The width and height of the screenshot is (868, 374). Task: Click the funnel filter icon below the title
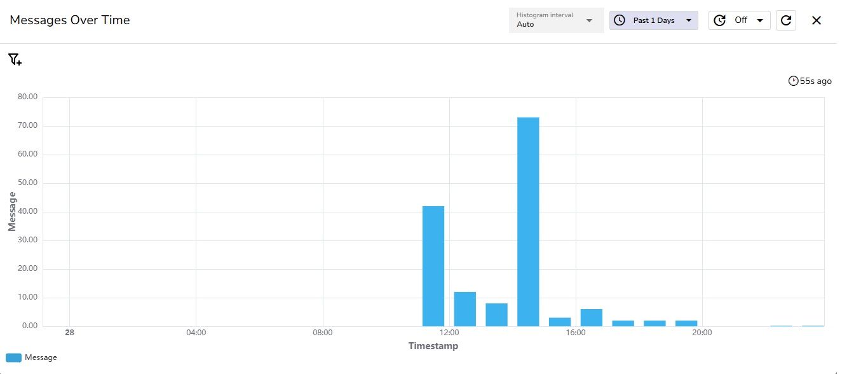coord(14,59)
